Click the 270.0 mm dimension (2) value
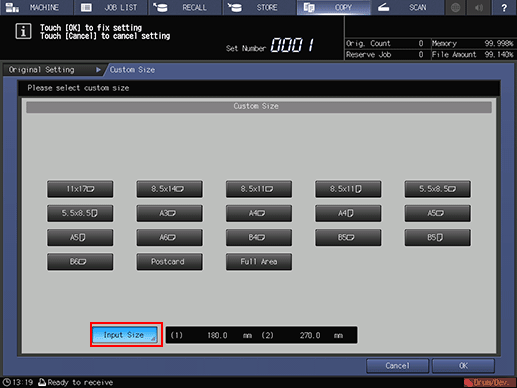The height and width of the screenshot is (388, 517). tap(310, 335)
